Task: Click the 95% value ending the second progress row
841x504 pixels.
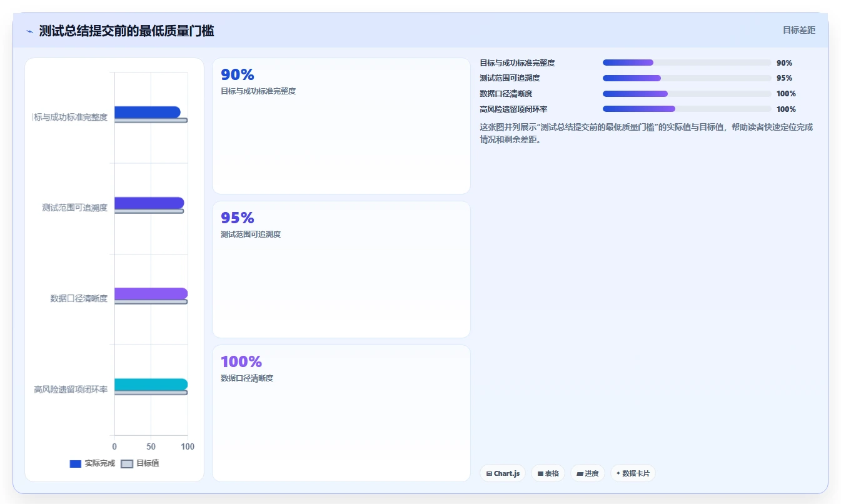Action: tap(784, 78)
